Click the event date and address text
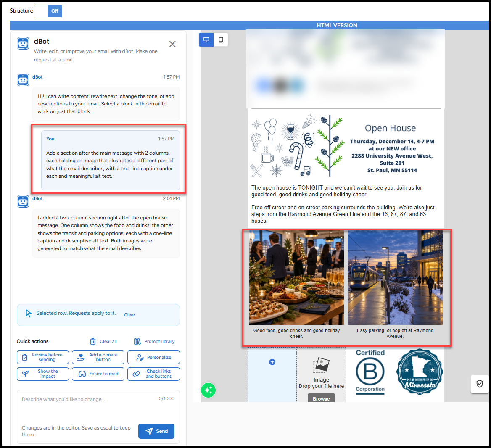The height and width of the screenshot is (448, 491). (x=392, y=156)
